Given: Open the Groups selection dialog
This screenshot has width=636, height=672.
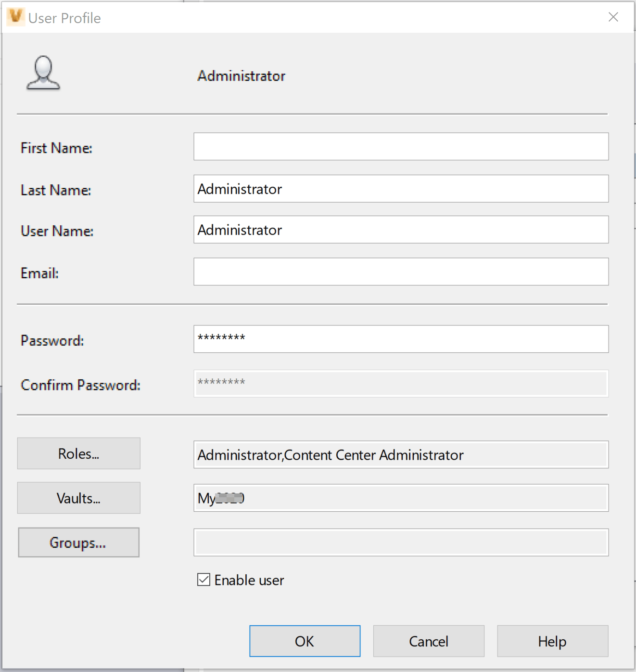Looking at the screenshot, I should coord(78,542).
